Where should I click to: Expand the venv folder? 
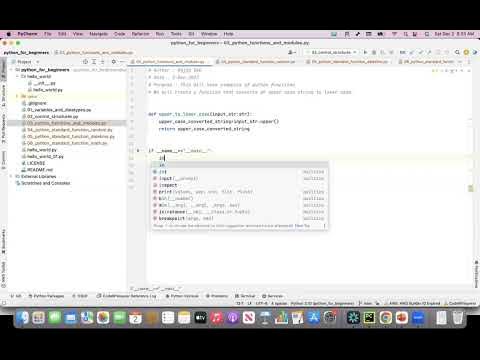pyautogui.click(x=17, y=96)
